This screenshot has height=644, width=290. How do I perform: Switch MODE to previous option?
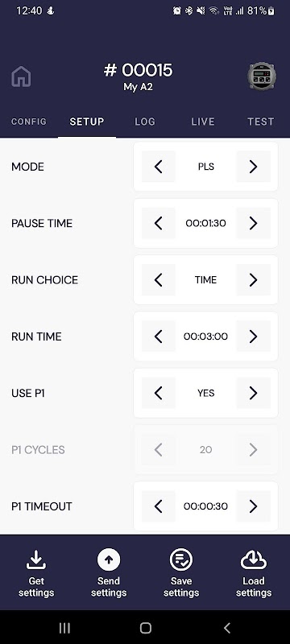pyautogui.click(x=159, y=167)
